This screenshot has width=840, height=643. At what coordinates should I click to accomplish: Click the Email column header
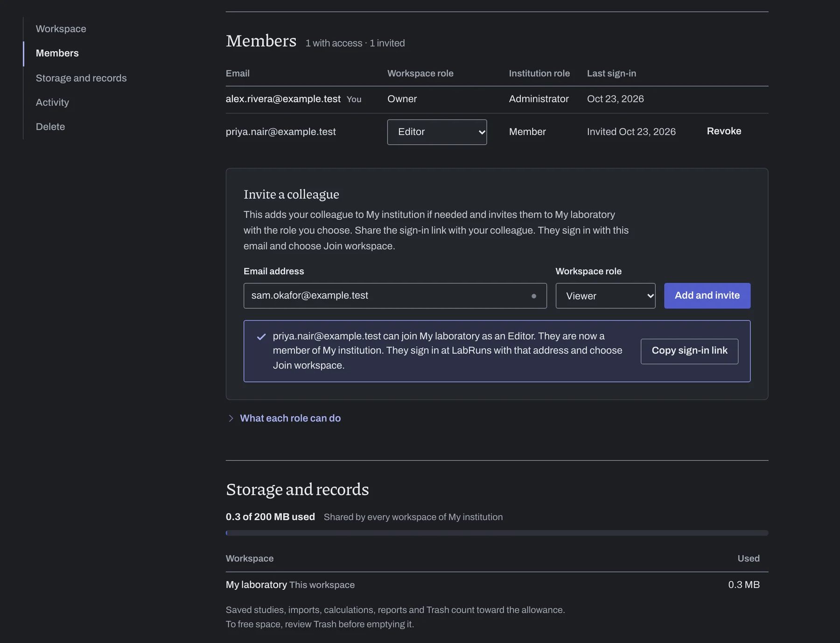point(238,73)
